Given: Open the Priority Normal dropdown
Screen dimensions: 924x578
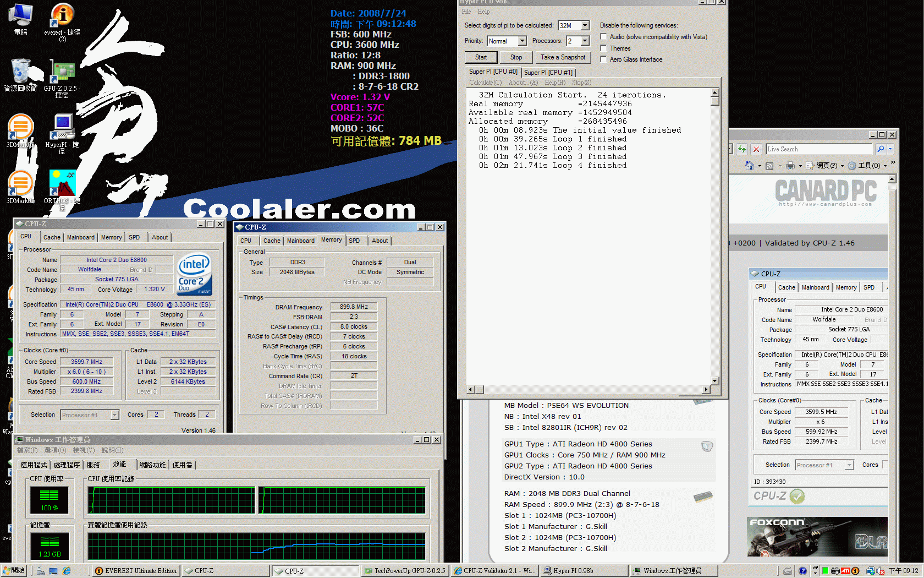Looking at the screenshot, I should (x=522, y=41).
